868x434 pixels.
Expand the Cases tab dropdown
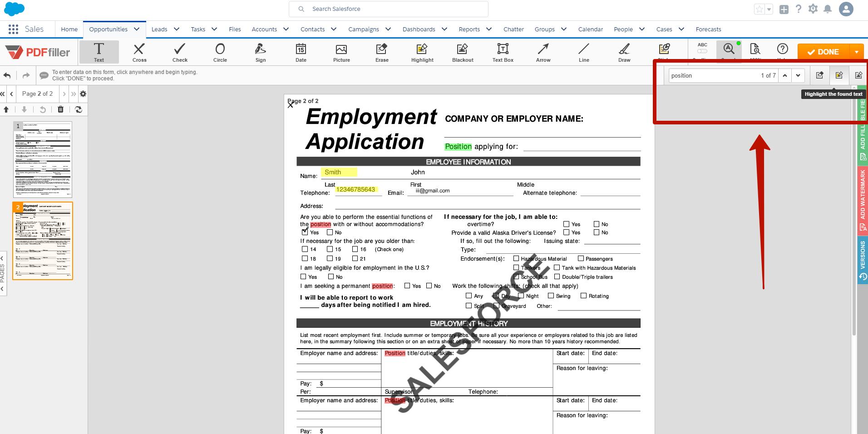pyautogui.click(x=681, y=29)
